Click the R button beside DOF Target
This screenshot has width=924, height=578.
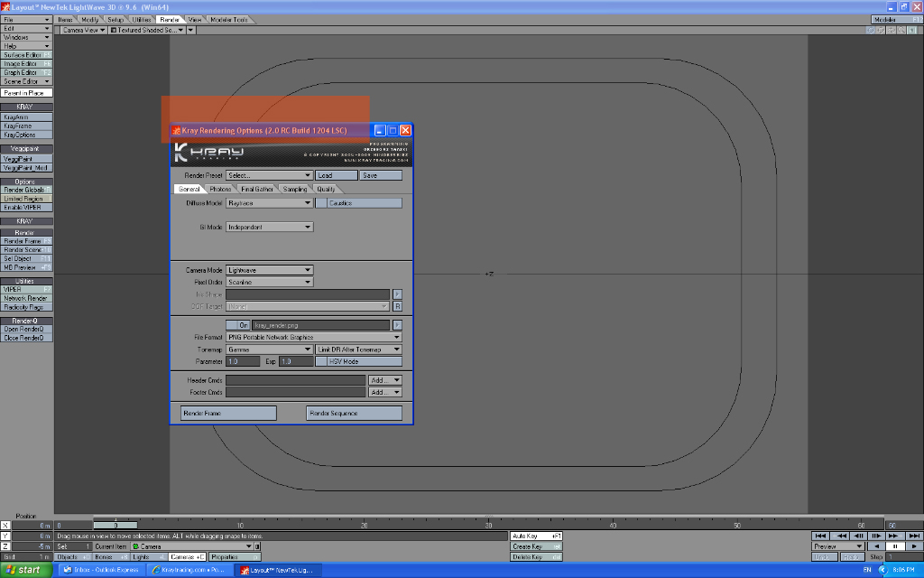tap(397, 307)
